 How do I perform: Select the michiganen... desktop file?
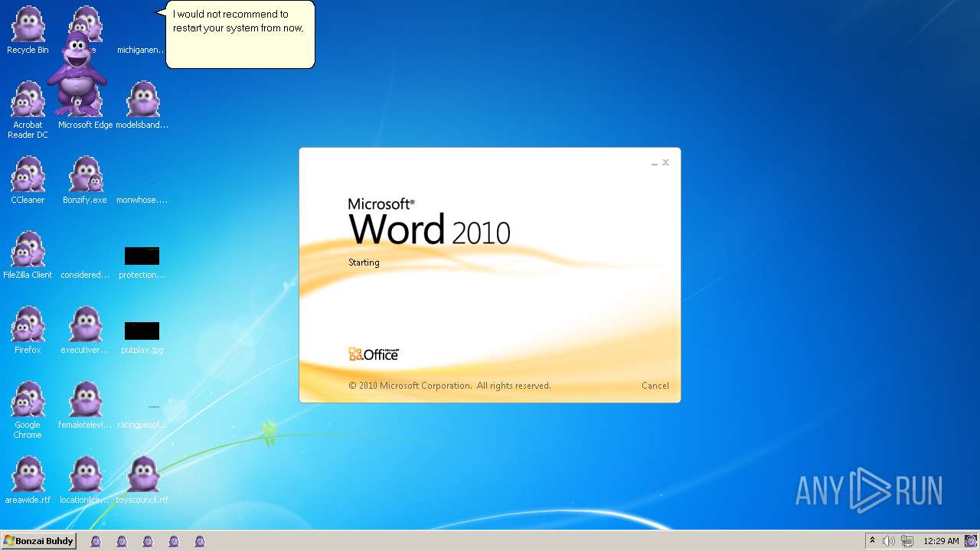[140, 50]
